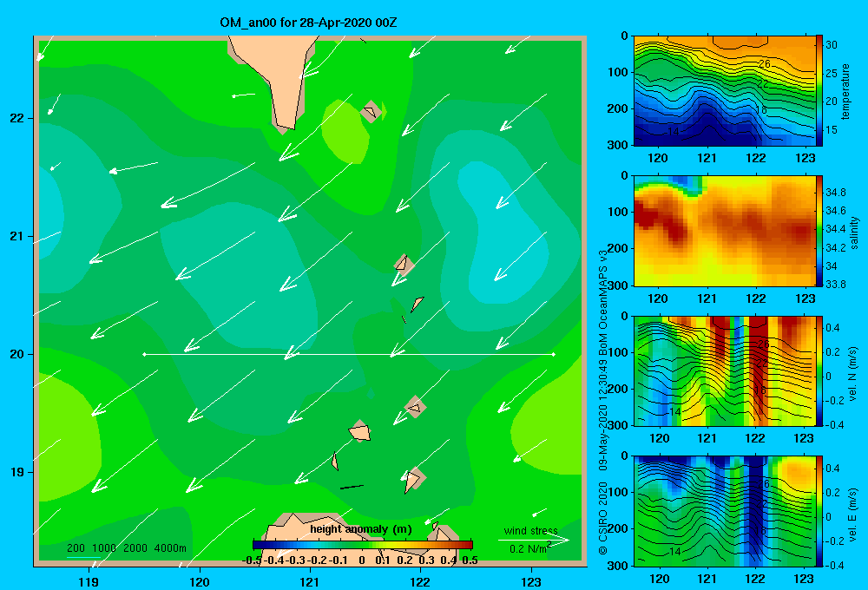The image size is (868, 590).
Task: Click the 200 1000 2000 4000m depth legend
Action: pyautogui.click(x=127, y=548)
